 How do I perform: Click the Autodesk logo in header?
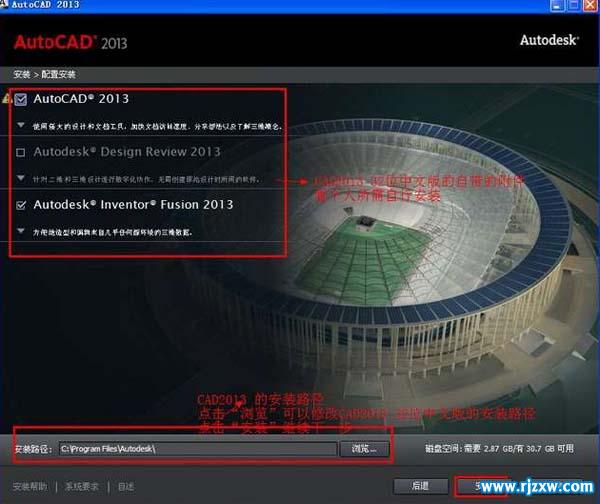tap(549, 40)
